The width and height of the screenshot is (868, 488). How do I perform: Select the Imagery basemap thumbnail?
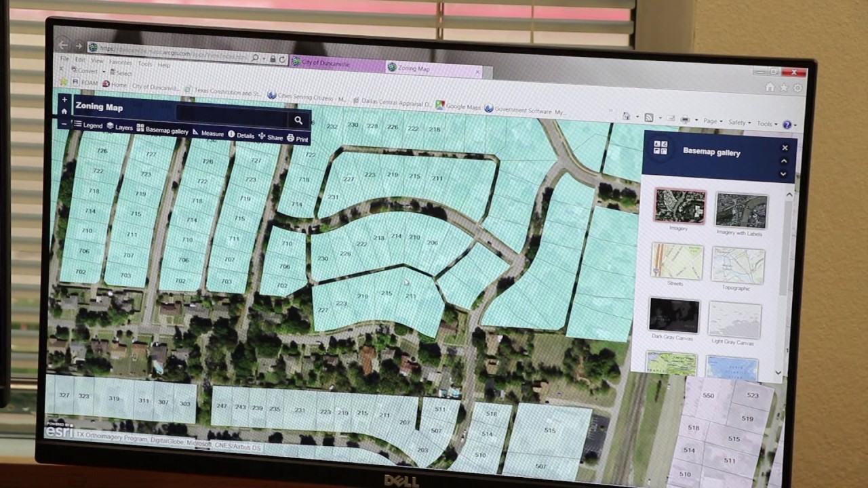[680, 206]
